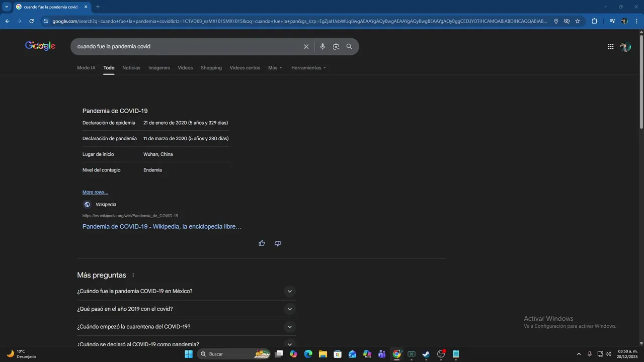Open the Más dropdown
The height and width of the screenshot is (362, 644).
click(275, 68)
